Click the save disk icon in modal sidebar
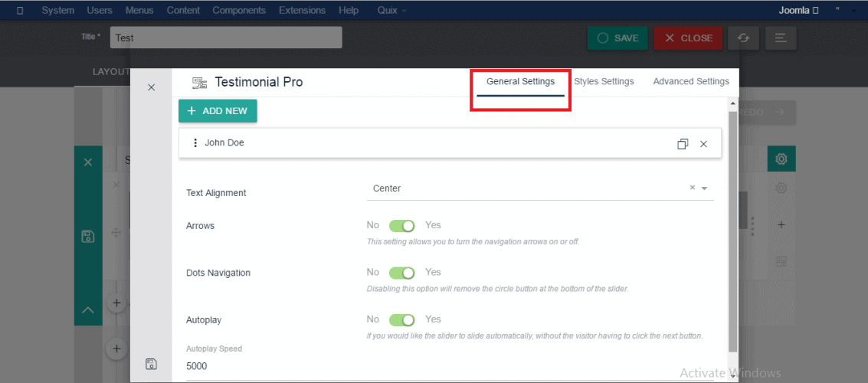 coord(151,364)
